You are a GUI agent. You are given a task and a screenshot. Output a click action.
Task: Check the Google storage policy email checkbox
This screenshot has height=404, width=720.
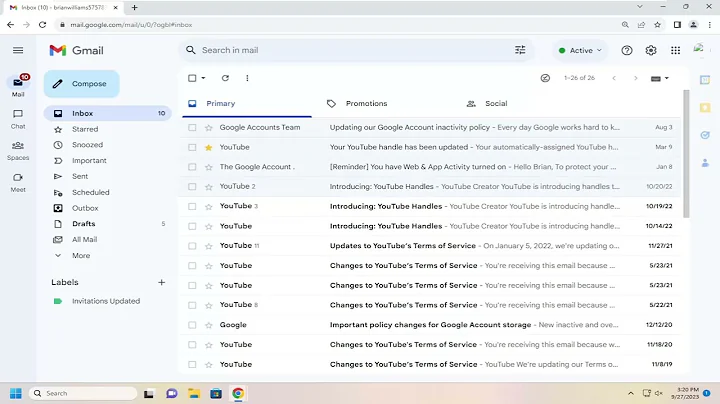(192, 325)
